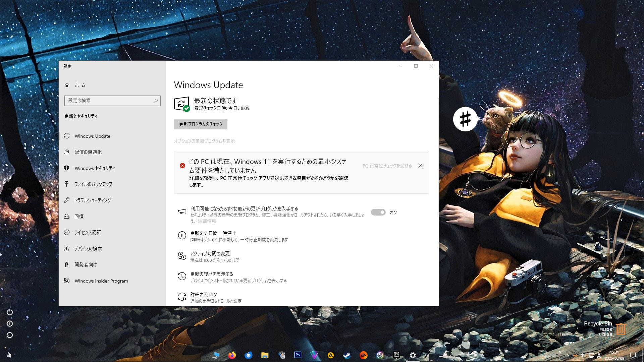Click the Windows Insider Program cat icon
This screenshot has height=362, width=644.
click(x=67, y=281)
